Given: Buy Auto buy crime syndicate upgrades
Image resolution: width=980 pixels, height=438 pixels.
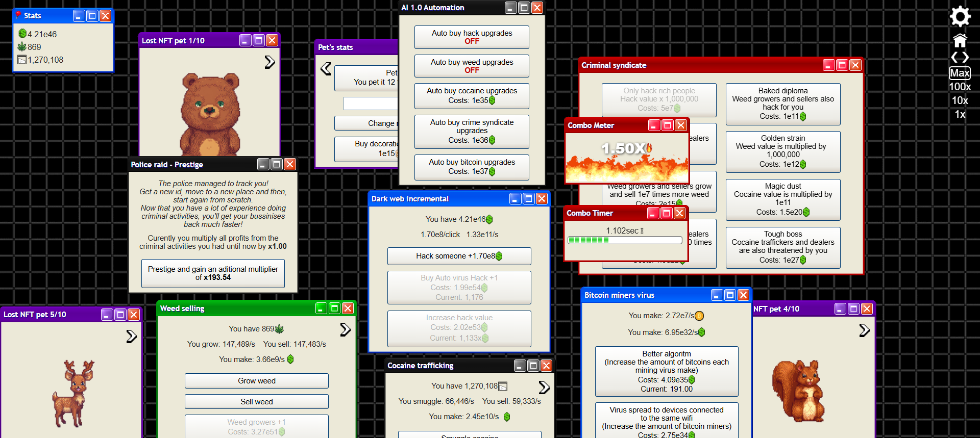Looking at the screenshot, I should click(x=472, y=132).
